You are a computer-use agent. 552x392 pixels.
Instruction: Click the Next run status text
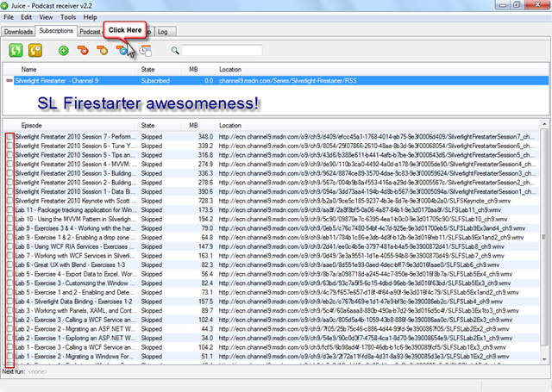tap(25, 371)
